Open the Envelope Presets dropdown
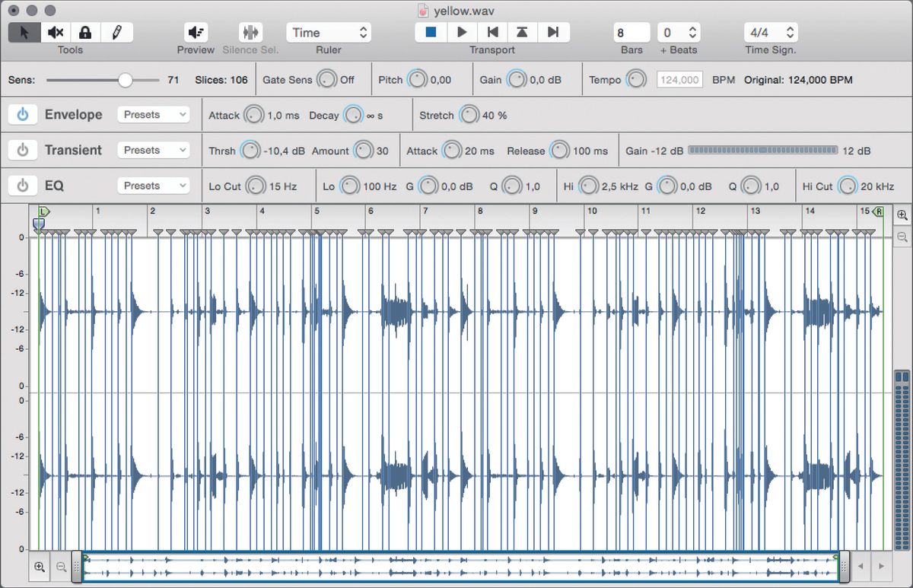Viewport: 913px width, 588px height. [154, 114]
